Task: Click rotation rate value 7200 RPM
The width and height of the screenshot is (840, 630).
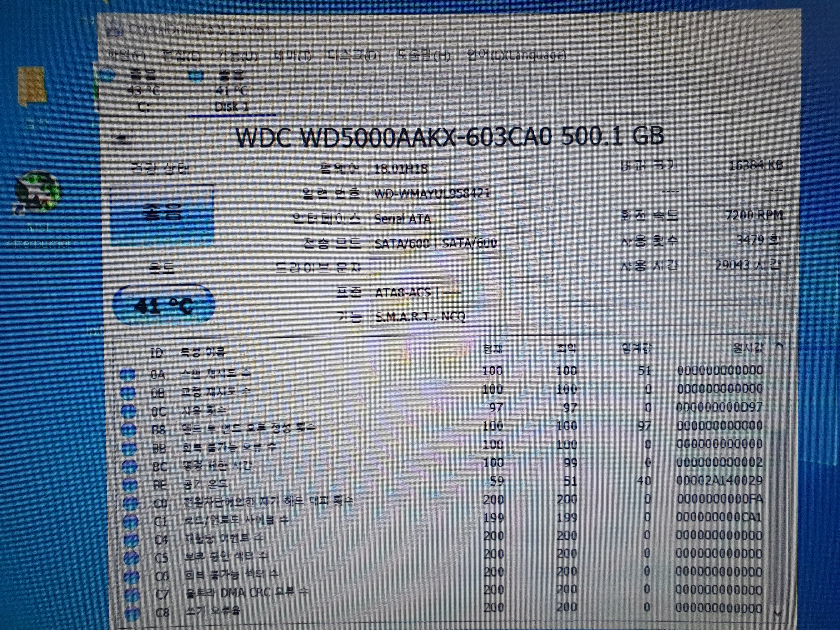Action: pyautogui.click(x=739, y=215)
